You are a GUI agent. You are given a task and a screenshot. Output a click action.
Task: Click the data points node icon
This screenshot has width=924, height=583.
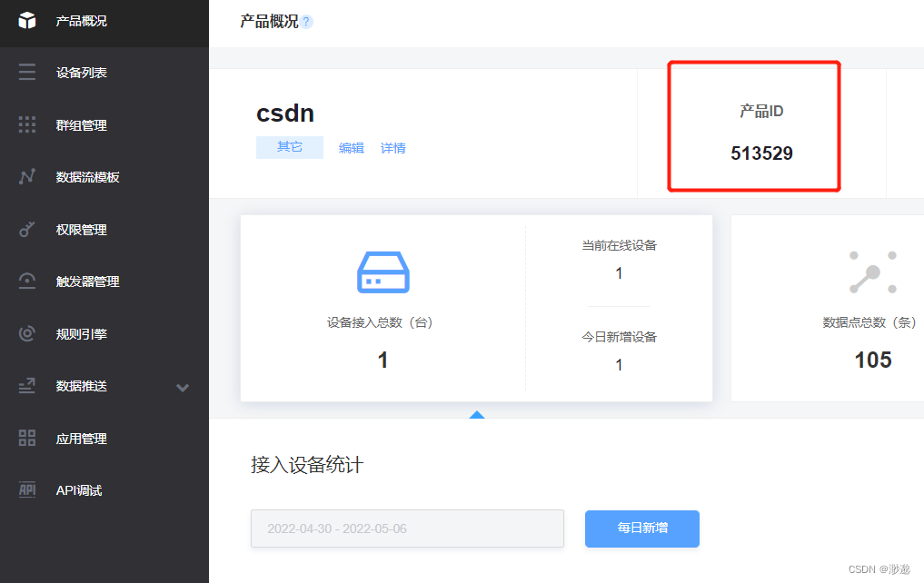pos(871,272)
